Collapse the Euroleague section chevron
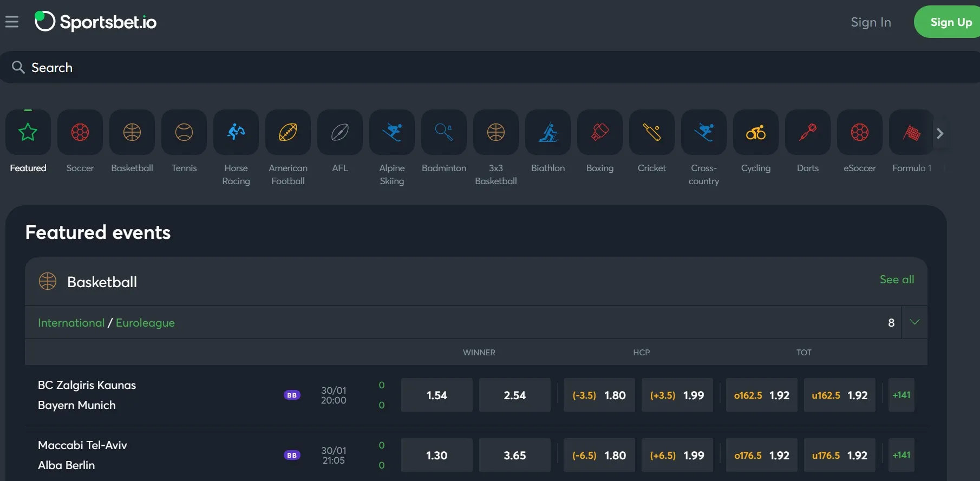 (x=914, y=322)
